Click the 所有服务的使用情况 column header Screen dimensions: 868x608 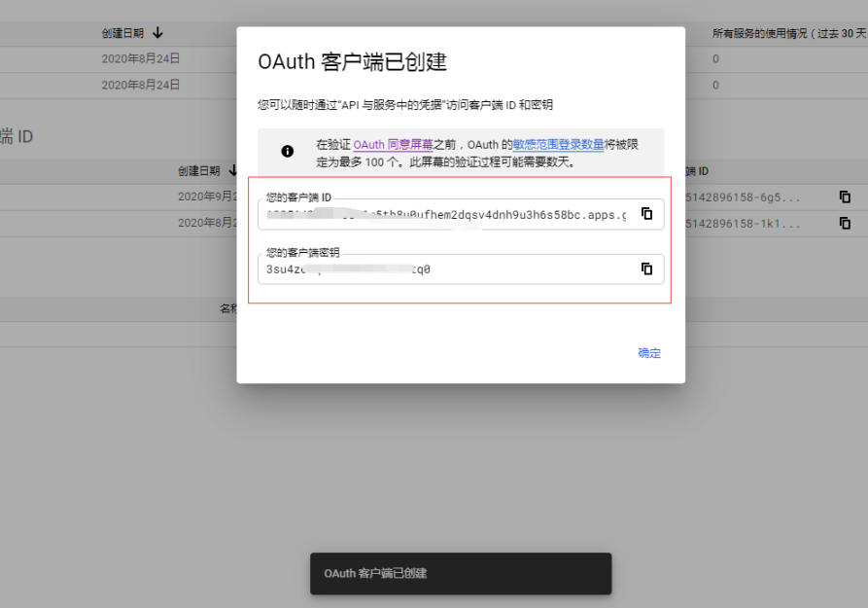789,33
